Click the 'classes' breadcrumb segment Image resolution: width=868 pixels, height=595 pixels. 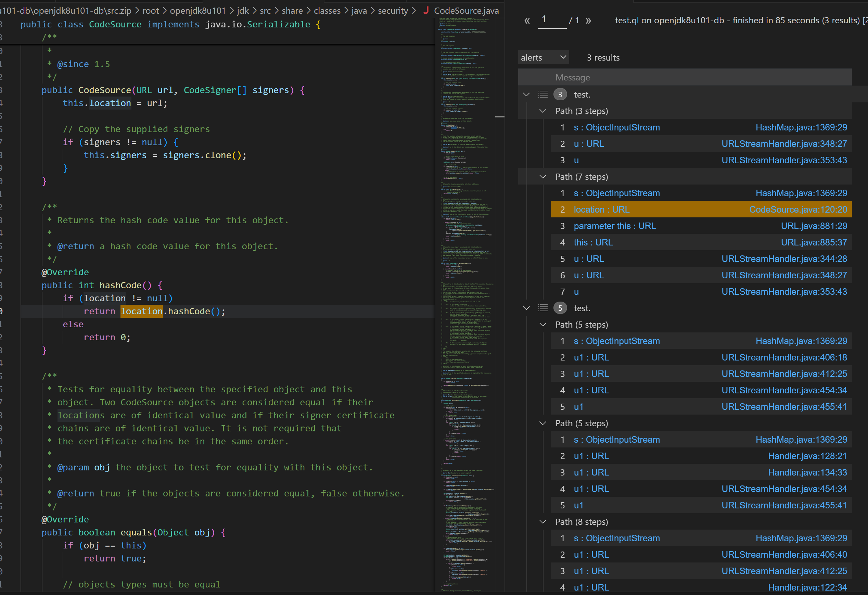tap(327, 11)
